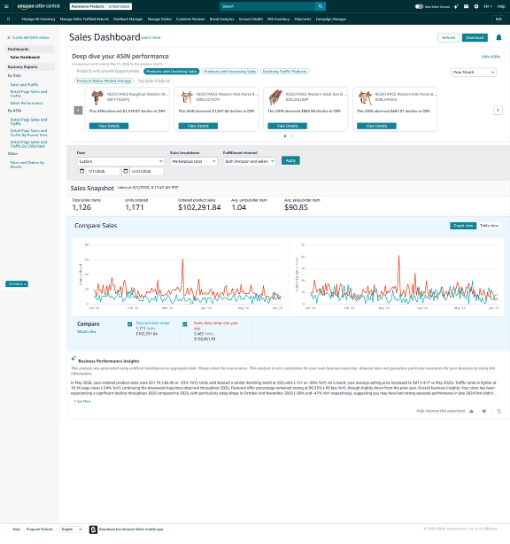Select Products Below Market Average filter
Screen dimensions: 510x544
pos(104,81)
